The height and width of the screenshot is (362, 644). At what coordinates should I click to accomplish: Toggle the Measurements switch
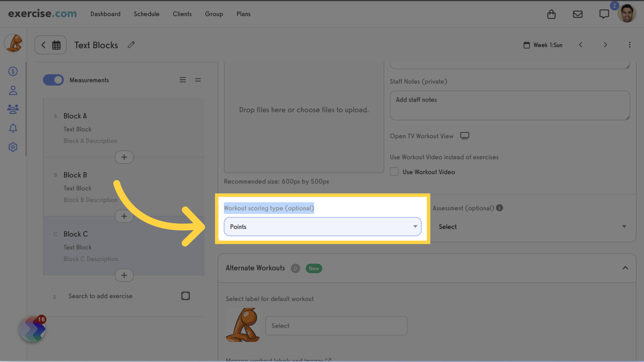pyautogui.click(x=53, y=80)
